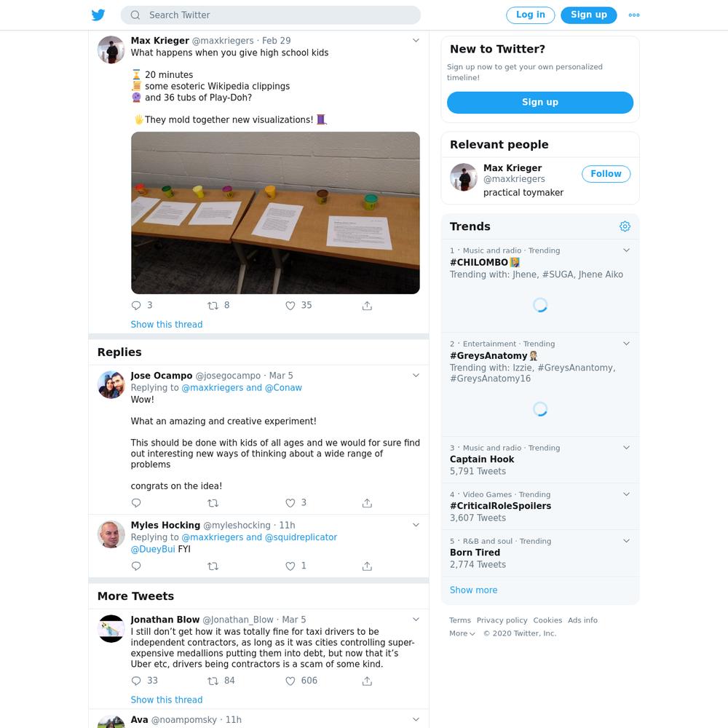Expand the More footer dropdown

tap(462, 633)
